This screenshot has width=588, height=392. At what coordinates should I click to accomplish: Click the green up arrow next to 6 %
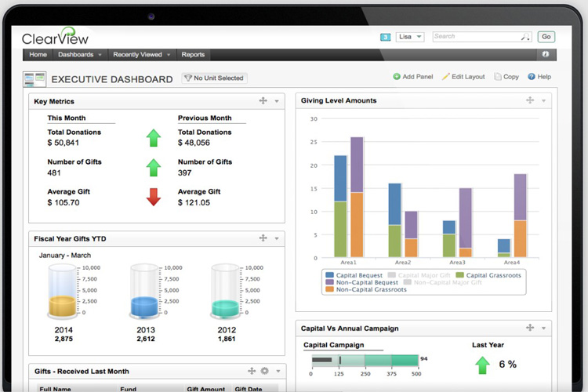[x=483, y=365]
